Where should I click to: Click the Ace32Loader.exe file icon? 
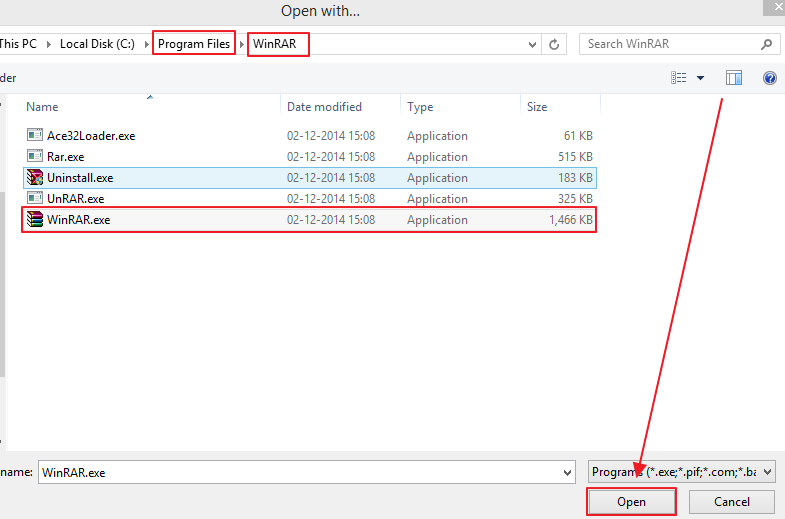tap(35, 135)
